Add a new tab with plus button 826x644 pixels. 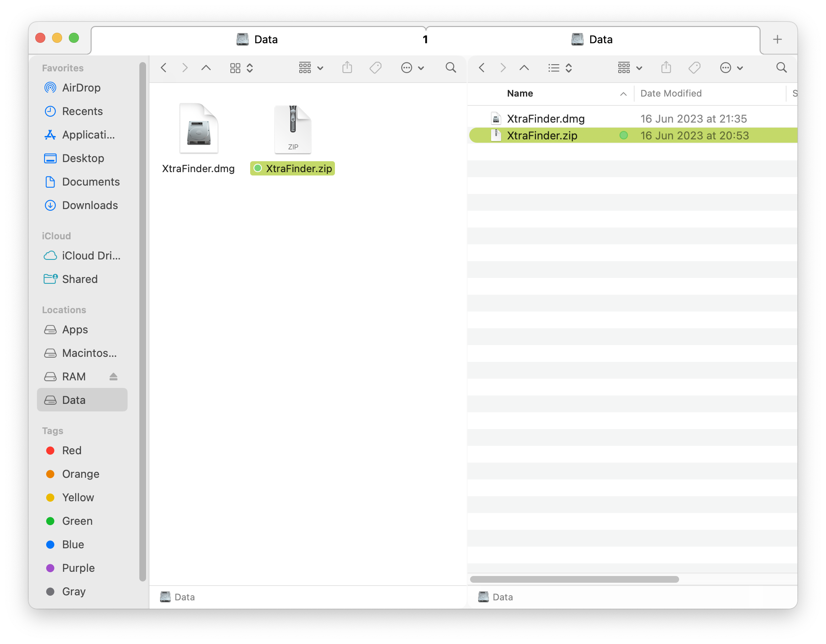pos(777,39)
